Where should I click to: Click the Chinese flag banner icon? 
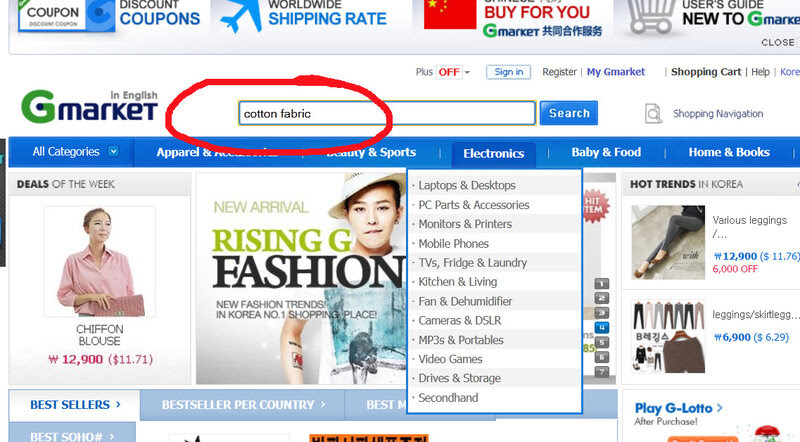click(x=450, y=14)
